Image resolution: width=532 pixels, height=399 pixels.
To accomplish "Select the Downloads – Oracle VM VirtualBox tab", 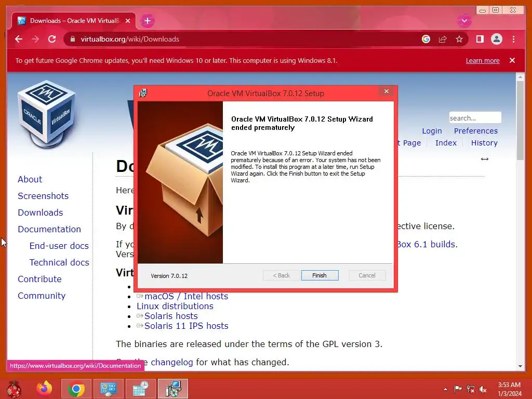I will 74,21.
